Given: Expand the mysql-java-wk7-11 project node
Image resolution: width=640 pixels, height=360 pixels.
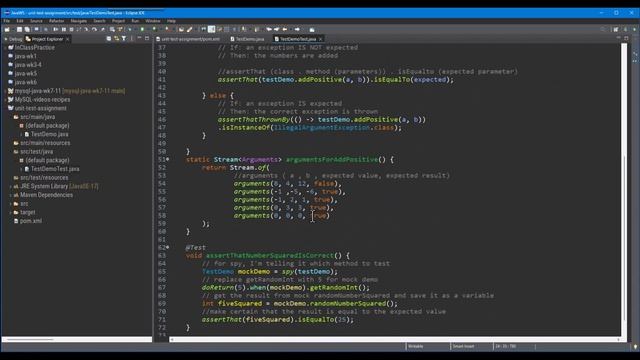Looking at the screenshot, I should pyautogui.click(x=5, y=91).
